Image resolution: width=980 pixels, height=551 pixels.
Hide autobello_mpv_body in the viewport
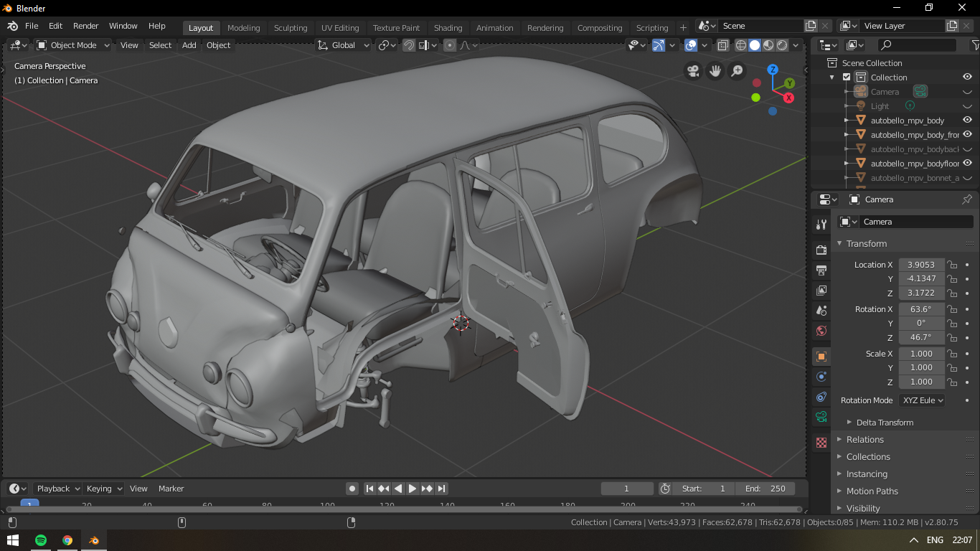[x=967, y=121]
